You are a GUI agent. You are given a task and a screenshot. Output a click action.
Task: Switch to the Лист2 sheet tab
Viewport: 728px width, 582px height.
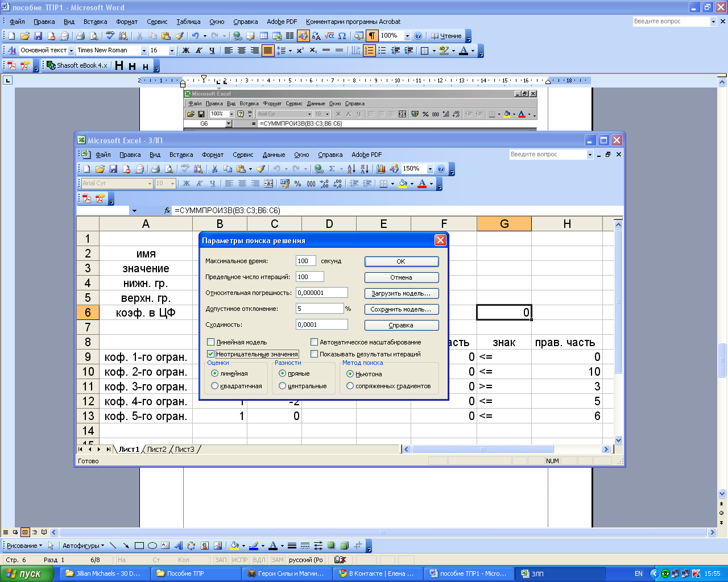[x=157, y=449]
